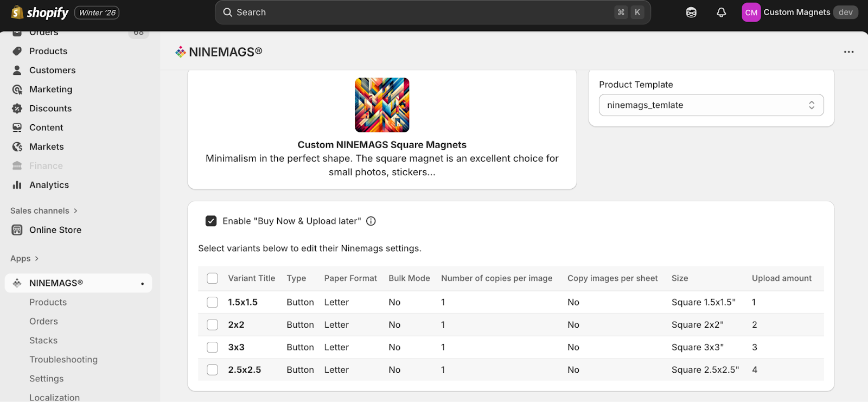The image size is (868, 402).
Task: Click the NINEMAGS app icon in sidebar
Action: [x=17, y=283]
